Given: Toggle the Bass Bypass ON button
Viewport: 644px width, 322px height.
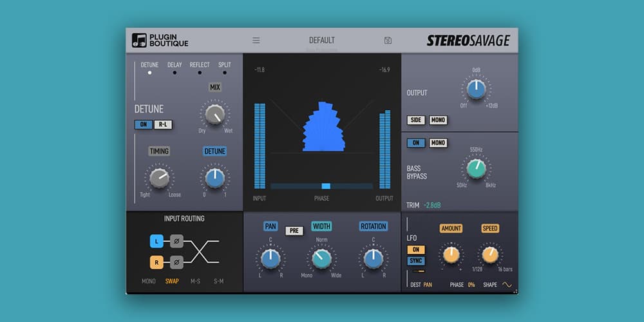Looking at the screenshot, I should tap(416, 143).
